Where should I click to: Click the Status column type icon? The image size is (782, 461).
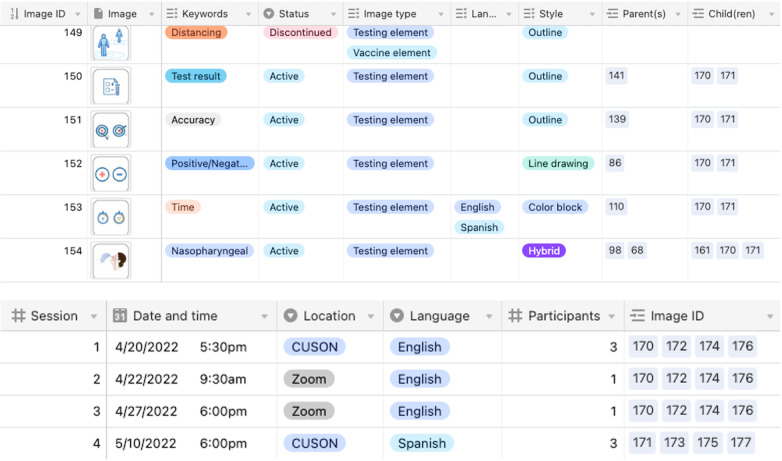[x=269, y=14]
